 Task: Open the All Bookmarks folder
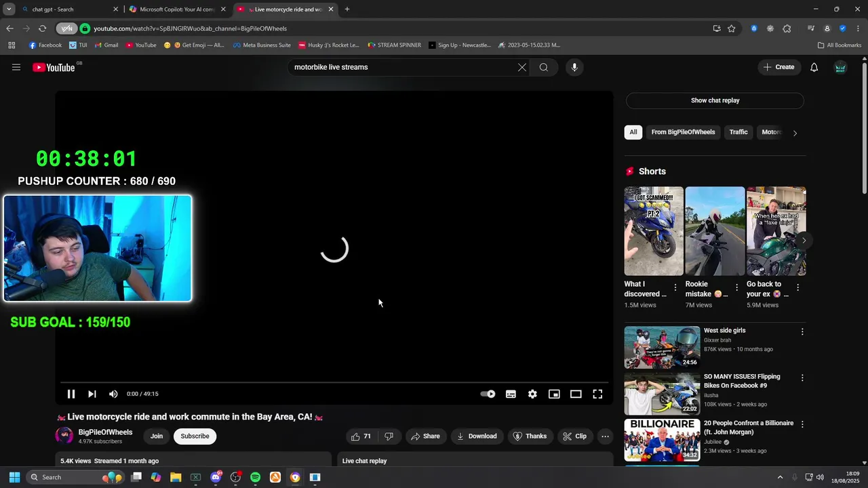[840, 45]
